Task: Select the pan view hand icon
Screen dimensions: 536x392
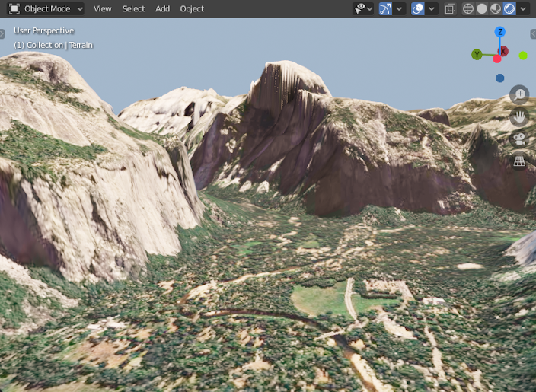Action: [x=519, y=117]
